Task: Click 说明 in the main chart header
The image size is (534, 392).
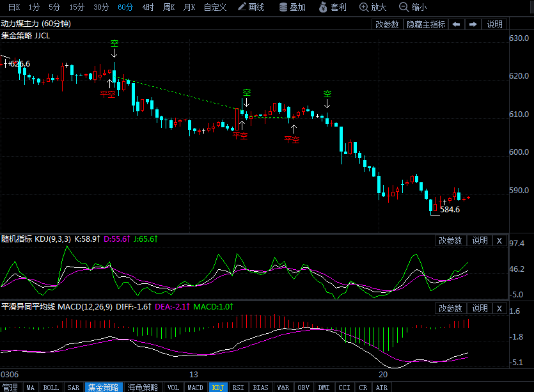Action: (x=494, y=24)
